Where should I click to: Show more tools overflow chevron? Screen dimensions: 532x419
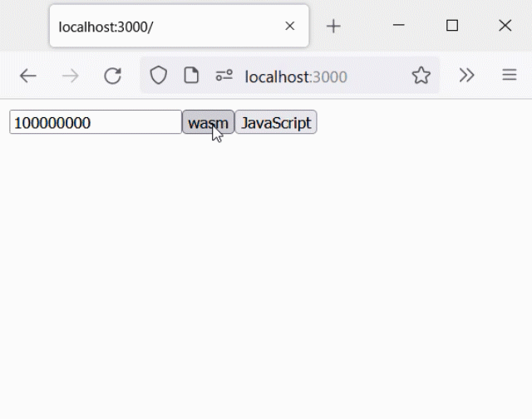coord(466,76)
